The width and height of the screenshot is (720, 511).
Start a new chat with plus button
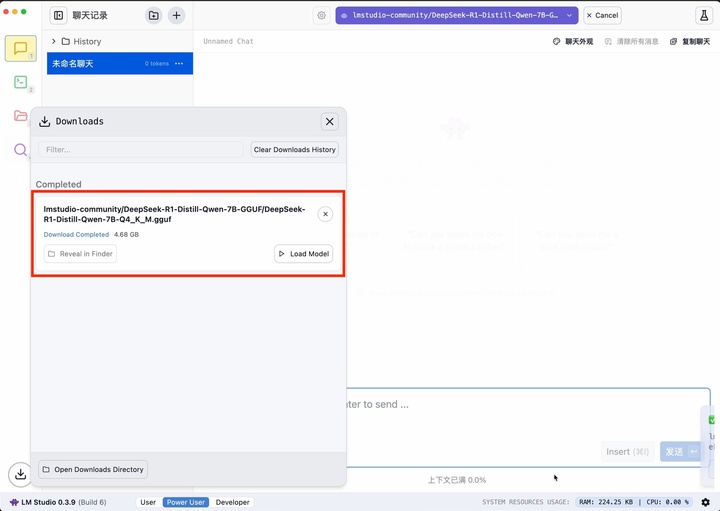176,15
